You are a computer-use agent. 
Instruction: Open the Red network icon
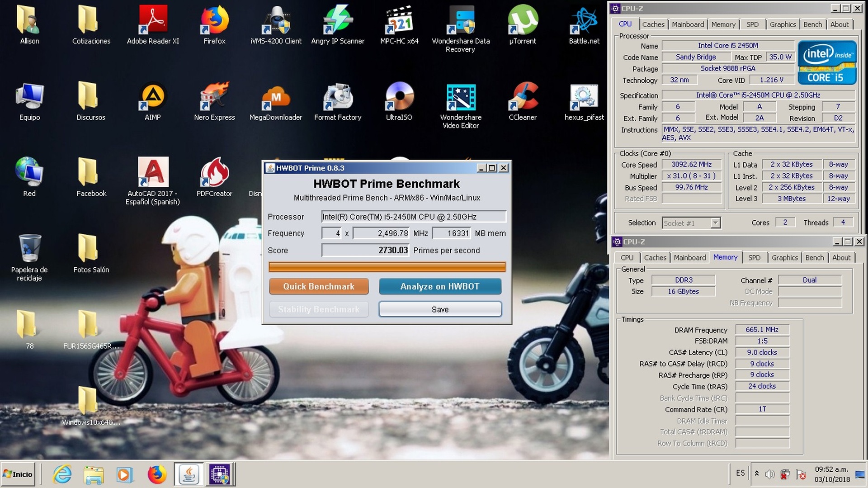29,177
